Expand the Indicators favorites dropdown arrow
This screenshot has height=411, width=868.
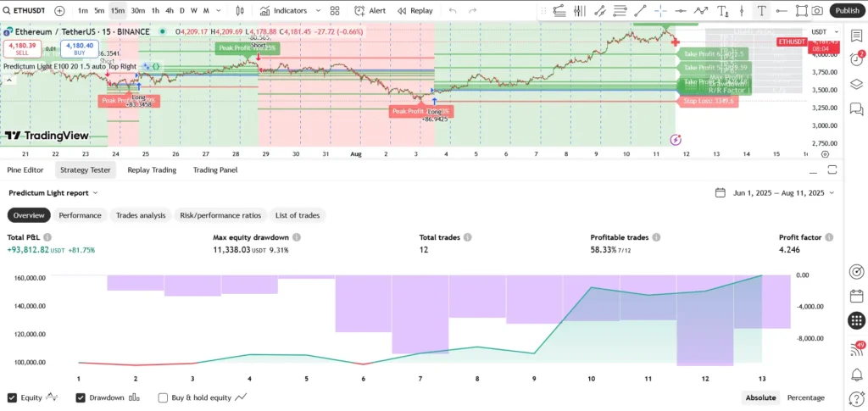point(318,10)
